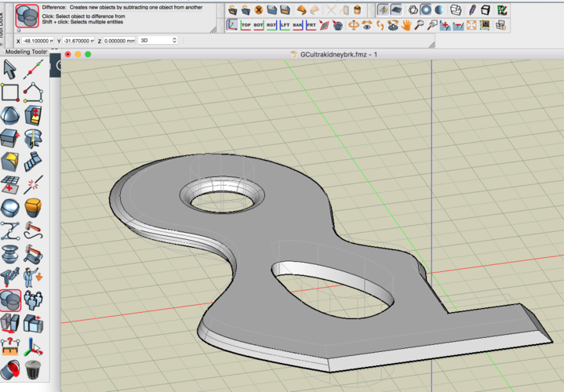Select the rounded NURBS sphere tool
This screenshot has width=564, height=392.
click(9, 208)
